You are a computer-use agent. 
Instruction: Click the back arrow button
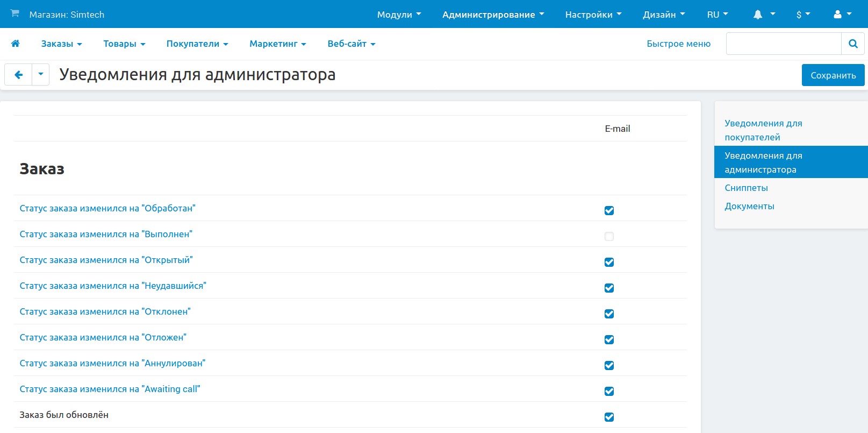[18, 75]
